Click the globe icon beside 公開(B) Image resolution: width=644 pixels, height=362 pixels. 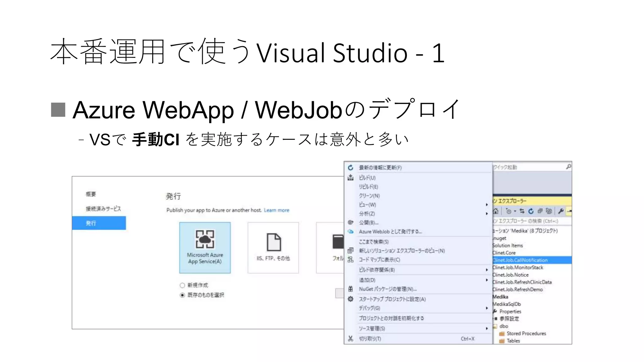tap(351, 222)
